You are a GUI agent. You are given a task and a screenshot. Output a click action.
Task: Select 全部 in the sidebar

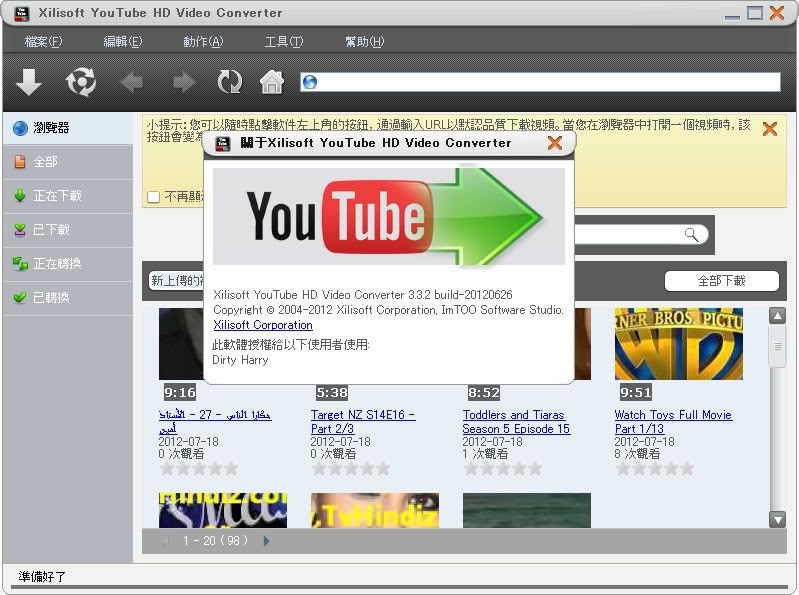coord(68,162)
